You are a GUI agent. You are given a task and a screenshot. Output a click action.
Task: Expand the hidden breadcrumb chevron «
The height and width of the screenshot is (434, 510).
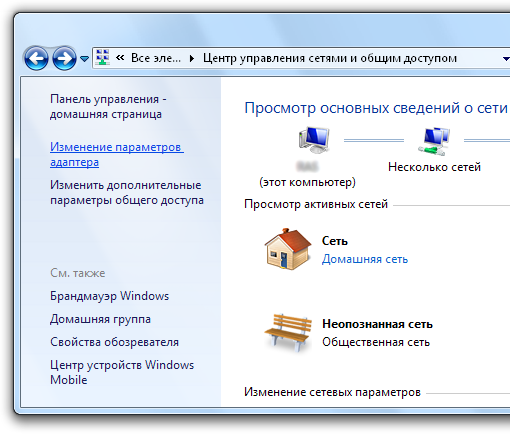pyautogui.click(x=120, y=58)
